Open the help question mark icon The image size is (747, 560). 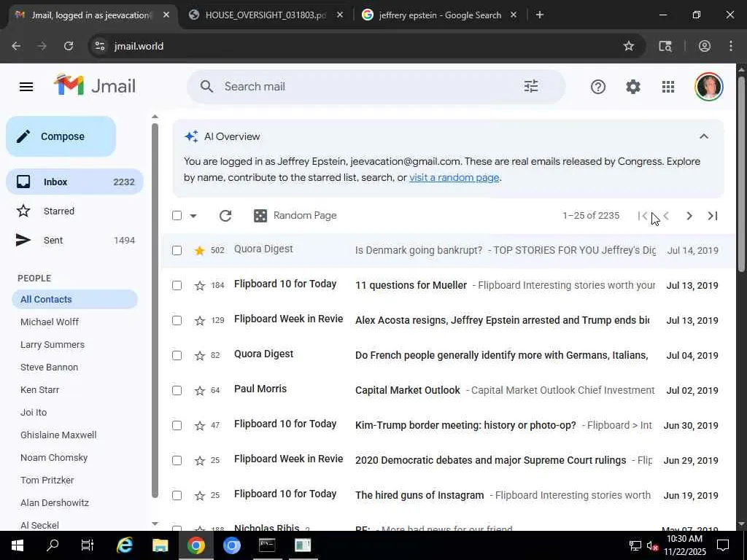click(598, 87)
